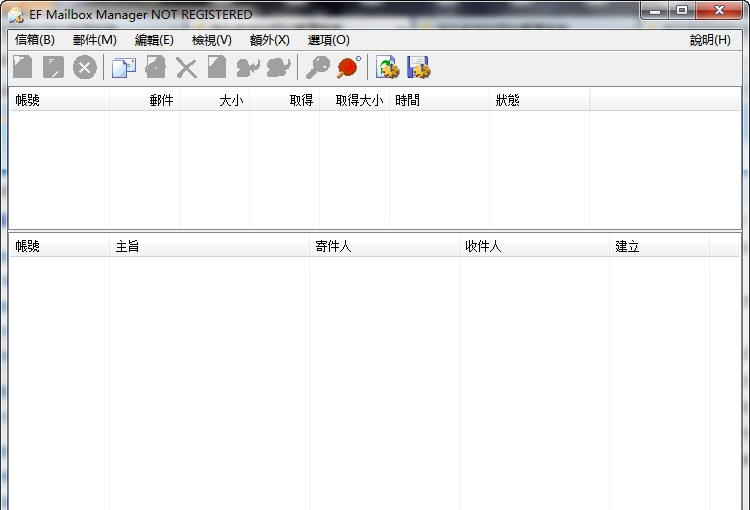750x510 pixels.
Task: Click the red ping-pong paddle icon
Action: (x=349, y=67)
